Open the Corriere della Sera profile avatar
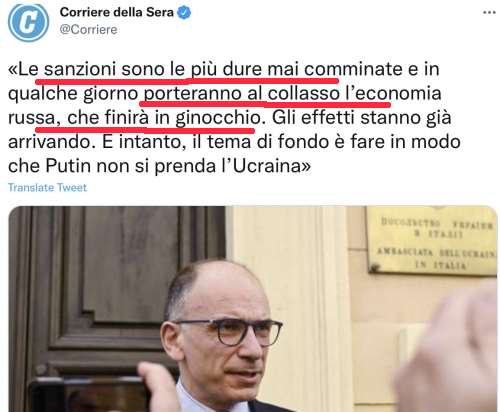This screenshot has height=412, width=500. coord(28,22)
